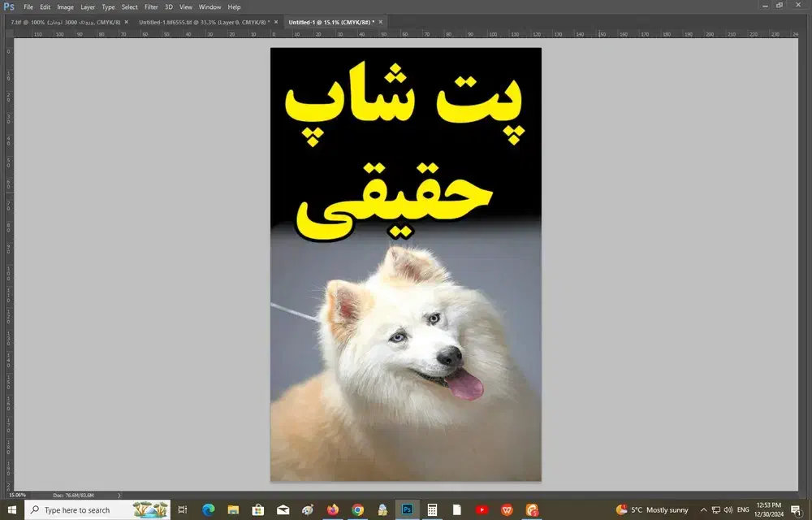Open the Layer menu

coord(88,6)
